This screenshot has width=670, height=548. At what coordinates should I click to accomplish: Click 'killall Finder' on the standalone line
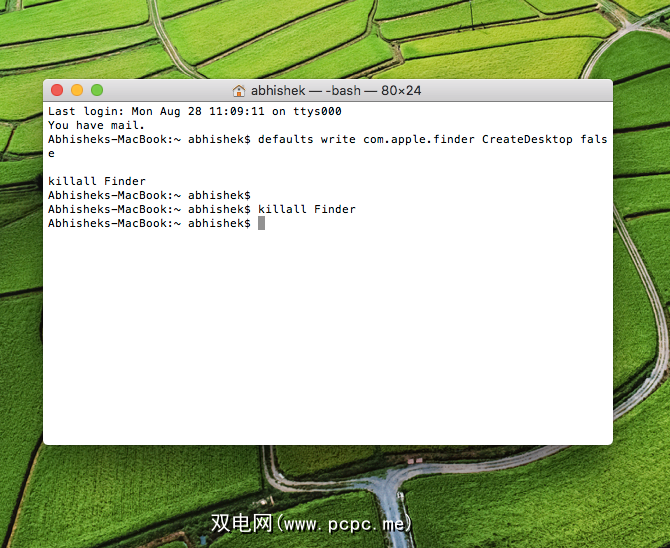(x=96, y=181)
